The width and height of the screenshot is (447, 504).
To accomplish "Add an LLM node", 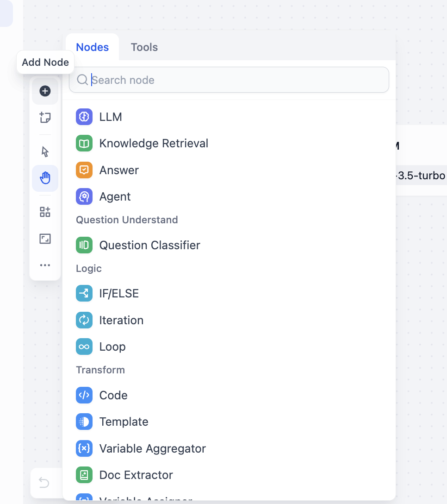I will [x=111, y=117].
